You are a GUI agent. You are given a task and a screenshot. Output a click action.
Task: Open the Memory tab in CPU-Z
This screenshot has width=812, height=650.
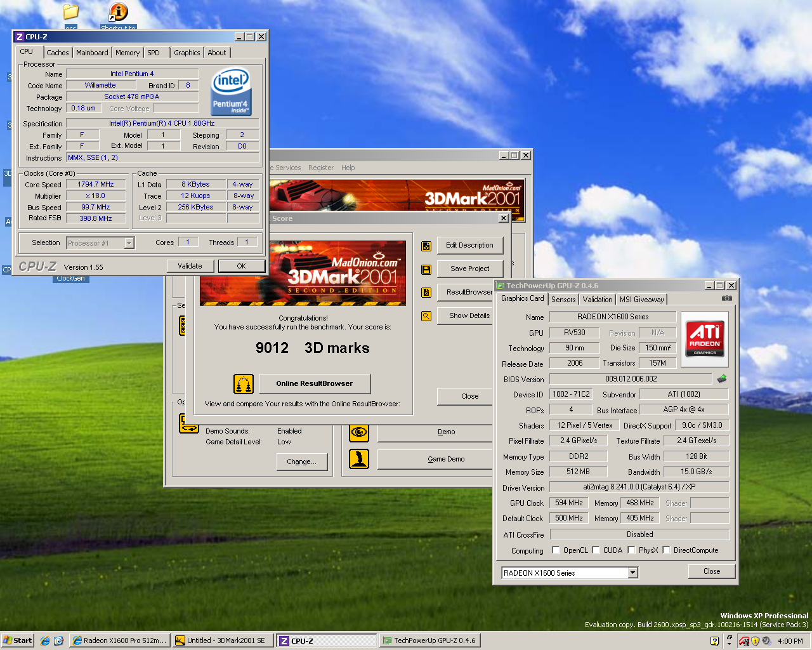tap(128, 53)
